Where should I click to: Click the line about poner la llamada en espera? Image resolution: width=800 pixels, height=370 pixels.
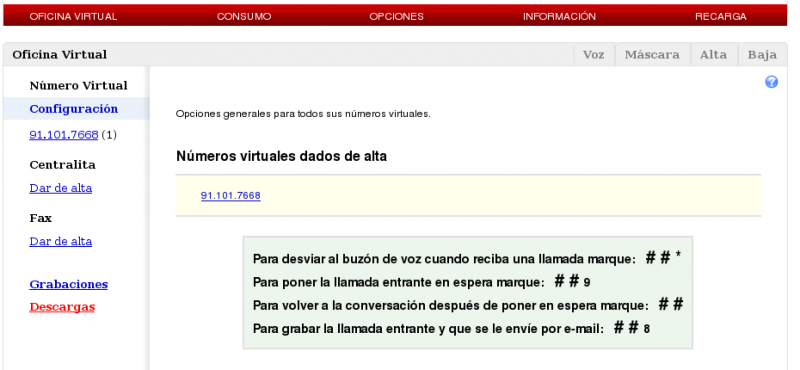422,282
